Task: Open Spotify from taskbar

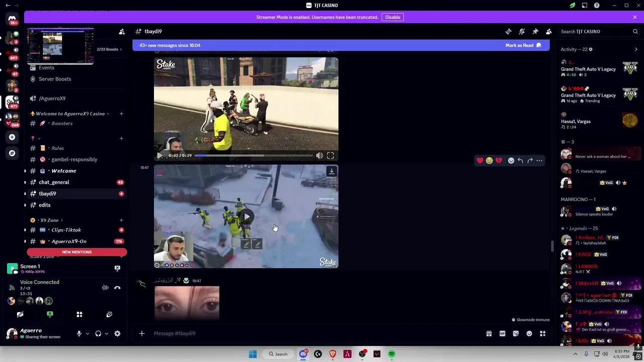Action: (x=391, y=354)
